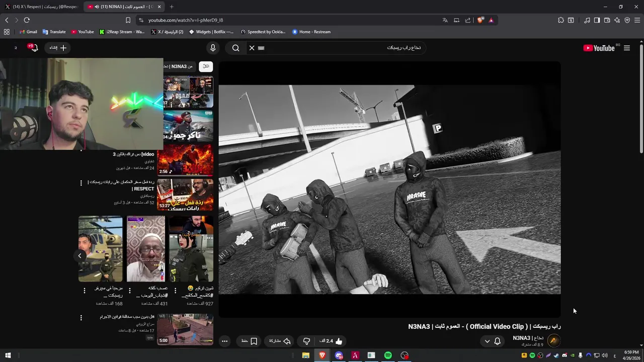Click the YouTube logo in the header
Viewport: 644px width, 362px height.
pos(599,48)
